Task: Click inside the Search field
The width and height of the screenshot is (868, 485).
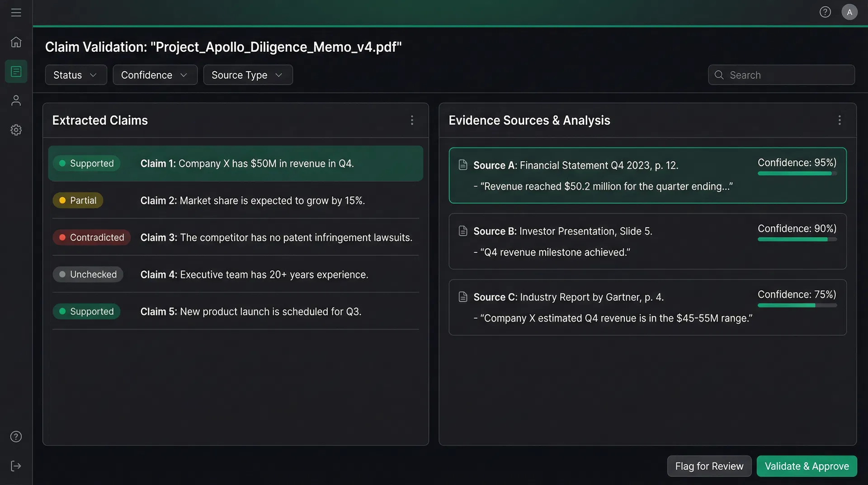Action: tap(781, 75)
